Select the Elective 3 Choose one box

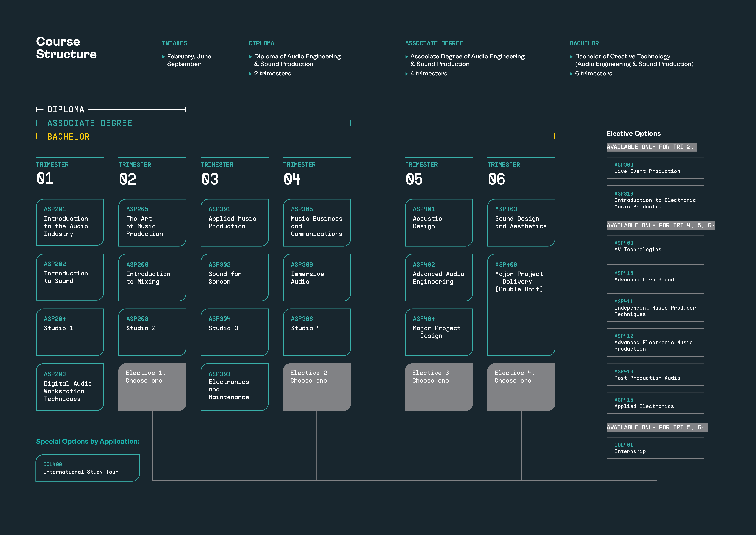(x=439, y=387)
